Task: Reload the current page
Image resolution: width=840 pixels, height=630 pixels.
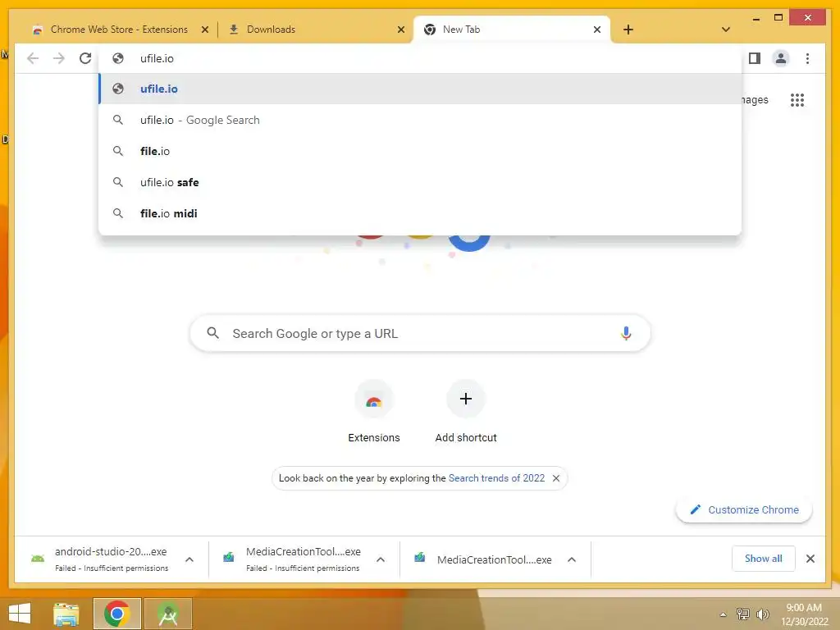Action: tap(85, 58)
